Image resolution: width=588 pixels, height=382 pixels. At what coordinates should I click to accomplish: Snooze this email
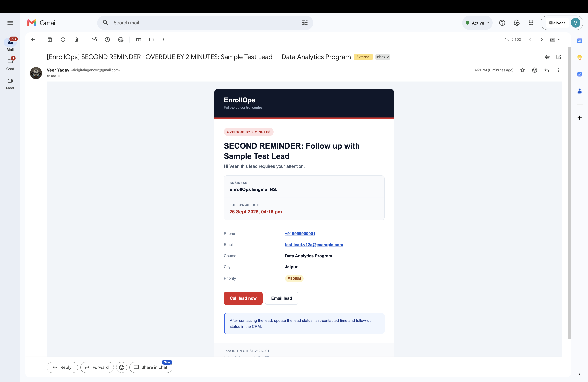tap(107, 40)
